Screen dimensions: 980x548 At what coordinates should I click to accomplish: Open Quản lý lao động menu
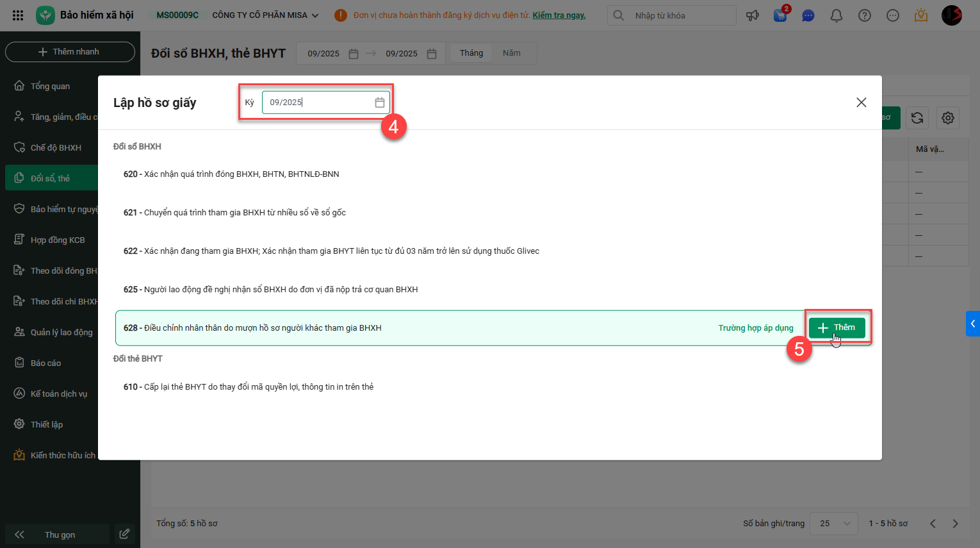click(x=51, y=332)
